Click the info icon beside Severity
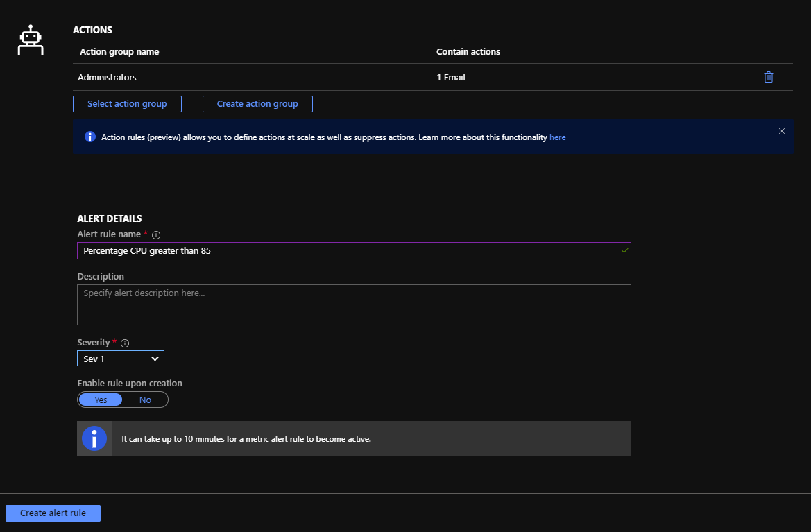 coord(124,343)
